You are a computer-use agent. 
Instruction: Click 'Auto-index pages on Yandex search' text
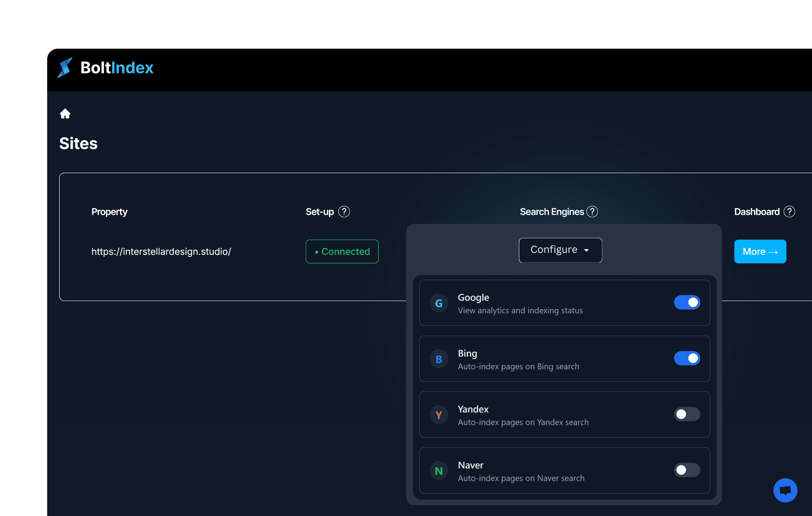(523, 422)
